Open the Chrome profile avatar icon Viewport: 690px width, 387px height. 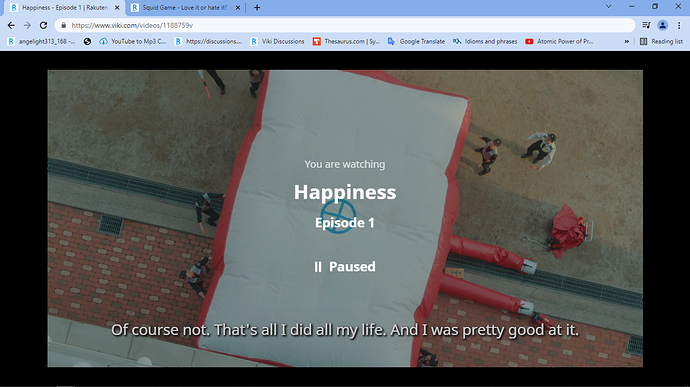coord(662,26)
